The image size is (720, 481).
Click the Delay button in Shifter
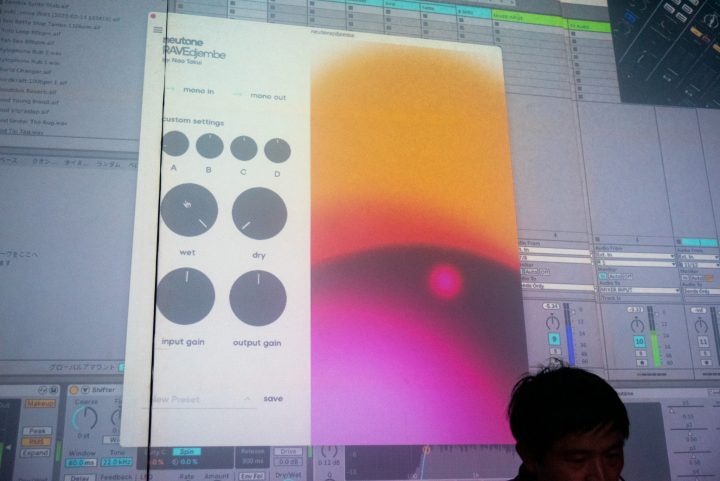point(81,477)
